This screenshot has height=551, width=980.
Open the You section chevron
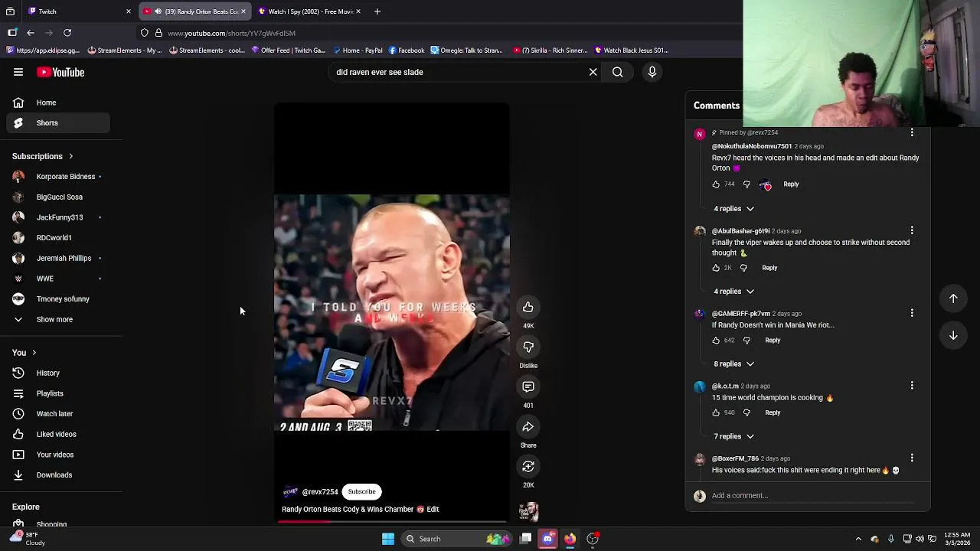tap(34, 353)
